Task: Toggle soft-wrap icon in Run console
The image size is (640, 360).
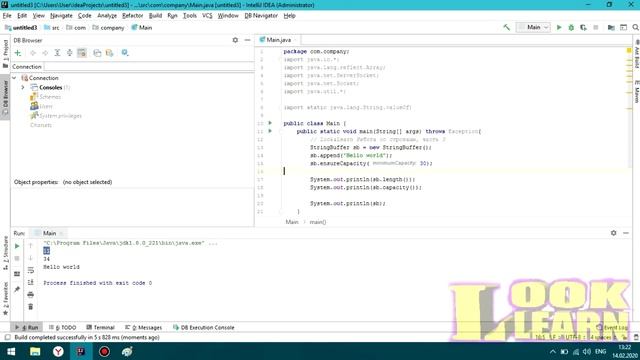Action: 31,270
